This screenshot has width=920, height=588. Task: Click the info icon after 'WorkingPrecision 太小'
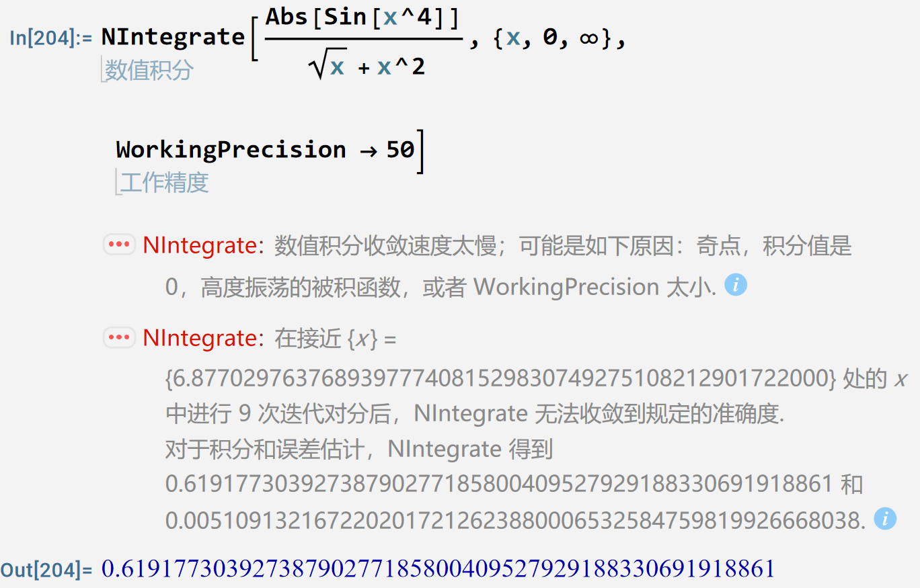[736, 286]
